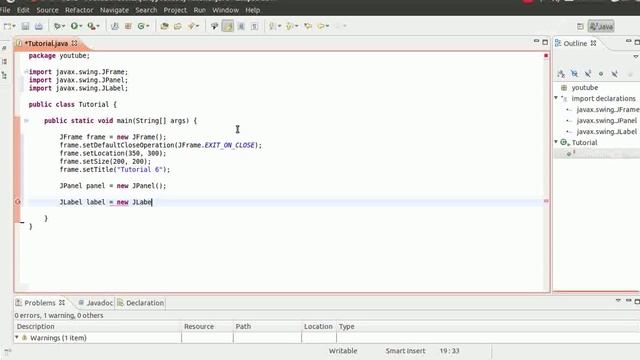Click the New Java Project toolbar icon
Viewport: 640px width, 360px height.
[115, 26]
